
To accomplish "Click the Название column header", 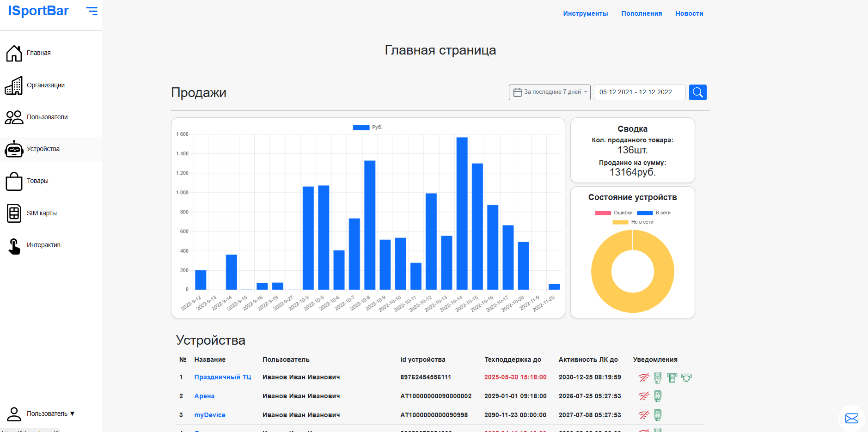I will pos(210,359).
